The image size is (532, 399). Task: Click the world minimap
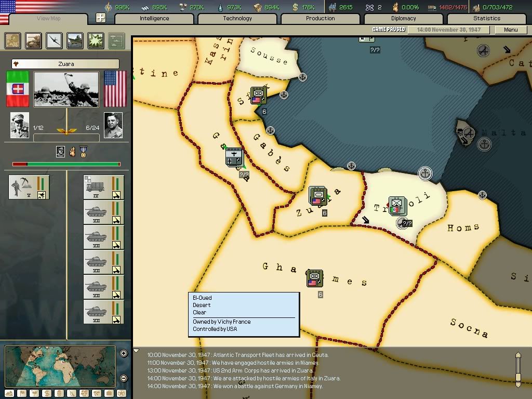point(60,366)
